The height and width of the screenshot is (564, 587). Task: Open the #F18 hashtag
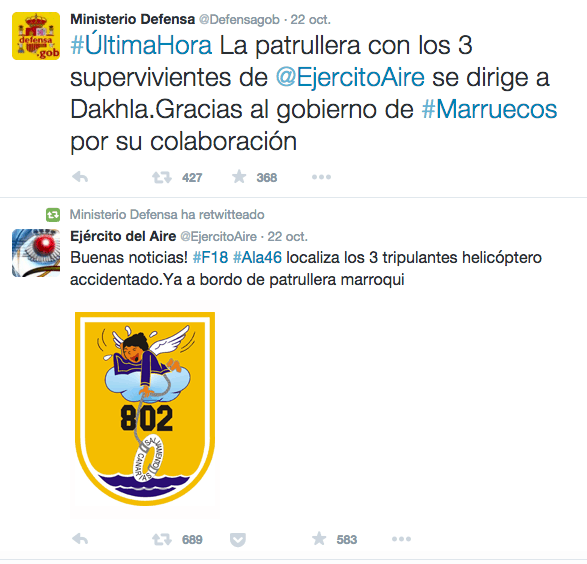[x=210, y=257]
